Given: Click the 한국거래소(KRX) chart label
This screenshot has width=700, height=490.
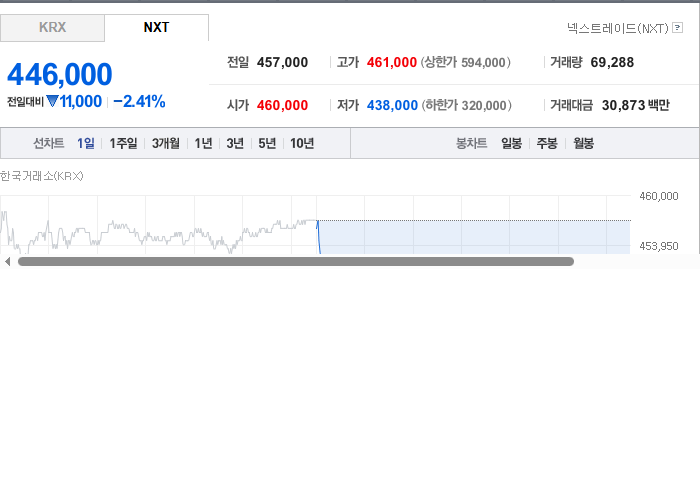Looking at the screenshot, I should coord(42,176).
